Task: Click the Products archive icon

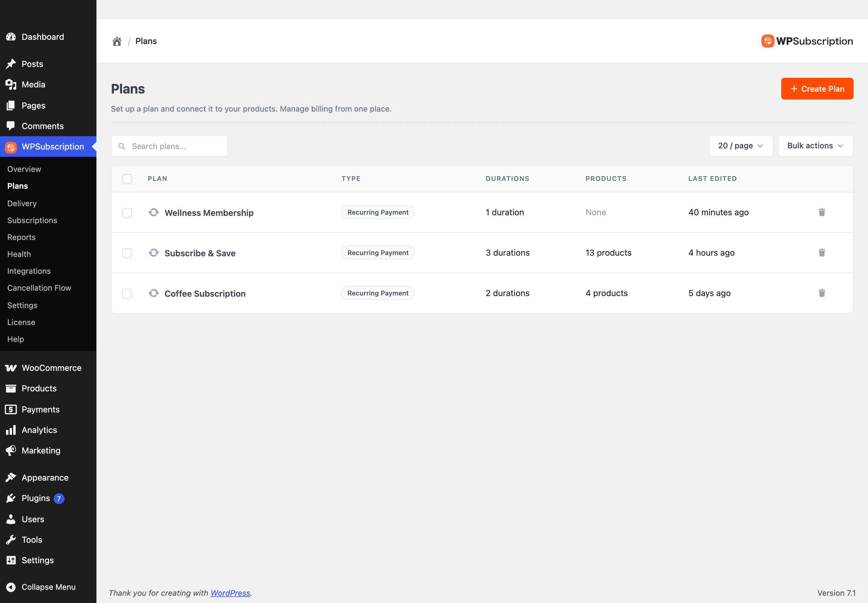Action: [11, 388]
